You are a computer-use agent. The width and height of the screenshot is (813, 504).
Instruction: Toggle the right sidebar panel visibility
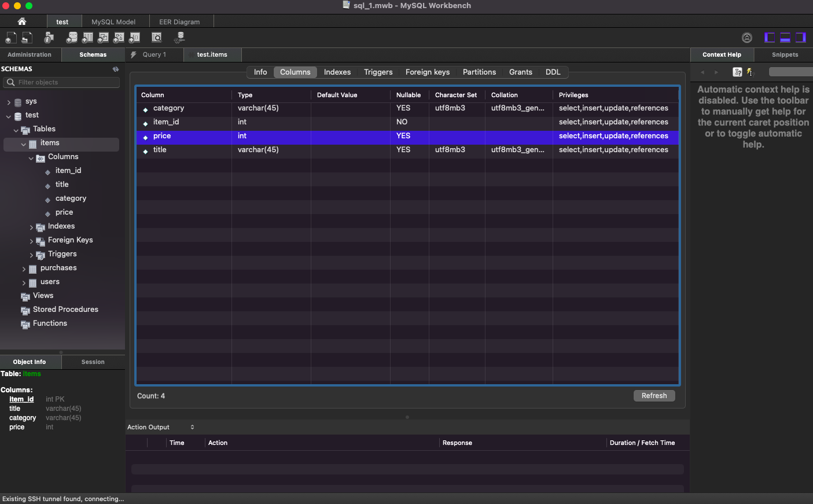[x=801, y=38]
